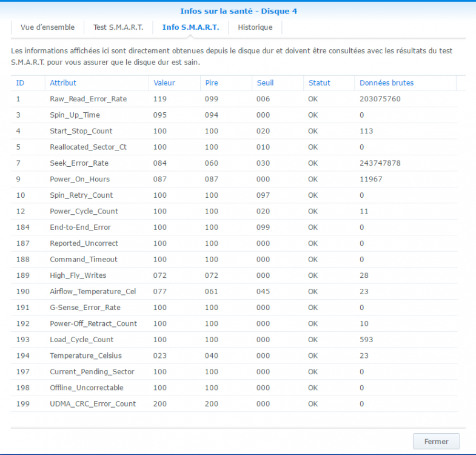Open the Test S.M.A.R.T. tab
The height and width of the screenshot is (455, 476).
[118, 27]
